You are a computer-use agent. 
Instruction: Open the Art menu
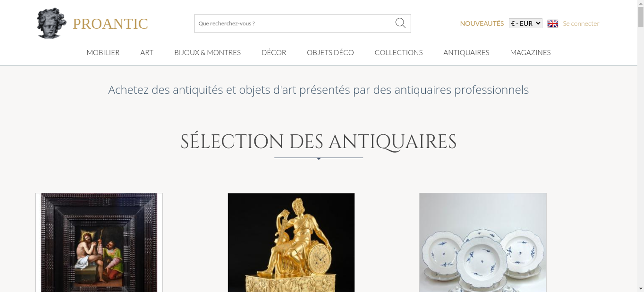(x=147, y=52)
